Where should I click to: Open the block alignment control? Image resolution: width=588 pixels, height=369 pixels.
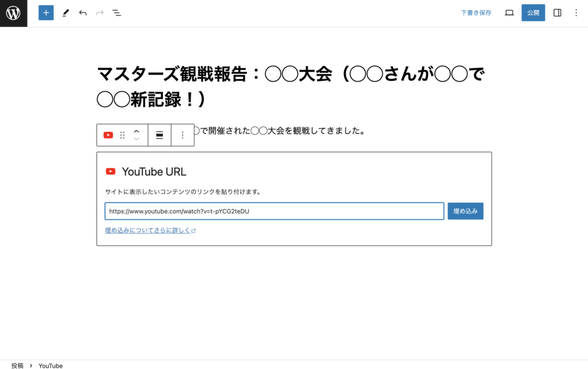click(160, 135)
